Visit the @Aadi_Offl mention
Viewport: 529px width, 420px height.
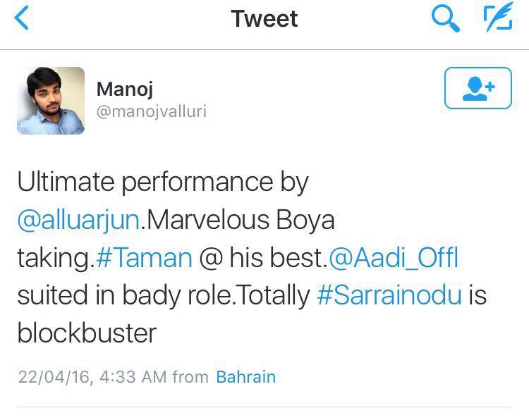coord(393,257)
